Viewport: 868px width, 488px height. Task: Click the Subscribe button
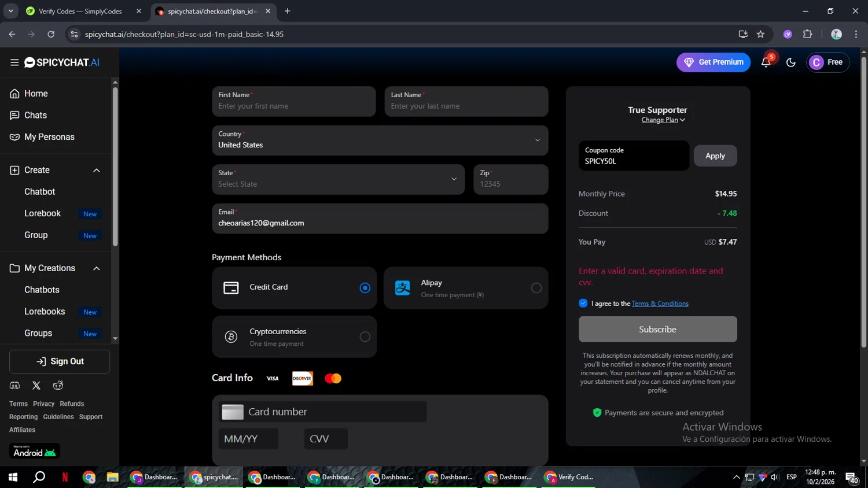coord(658,329)
